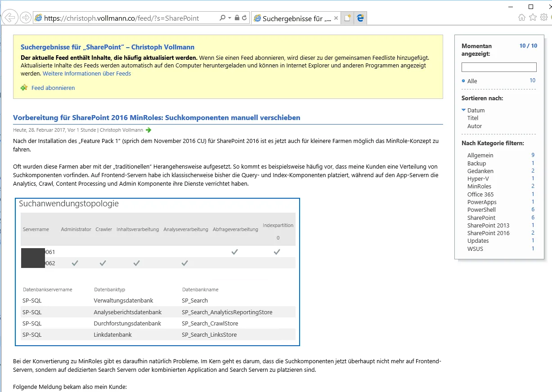The height and width of the screenshot is (392, 552).
Task: Open the Home page icon
Action: (x=522, y=18)
